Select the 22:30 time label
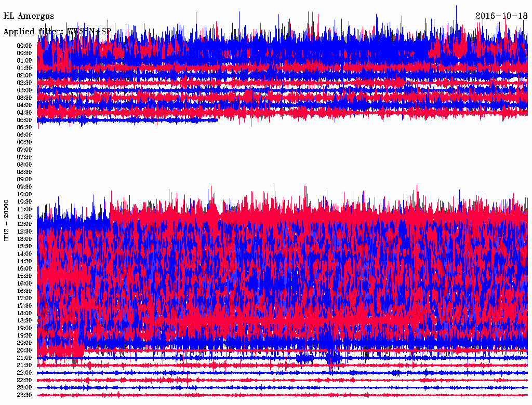The height and width of the screenshot is (405, 532). tap(24, 380)
